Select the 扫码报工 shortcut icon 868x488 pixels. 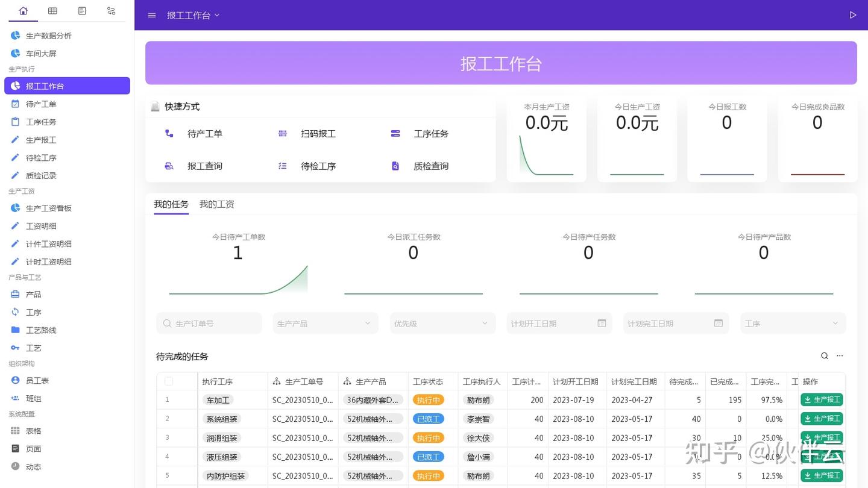(283, 133)
